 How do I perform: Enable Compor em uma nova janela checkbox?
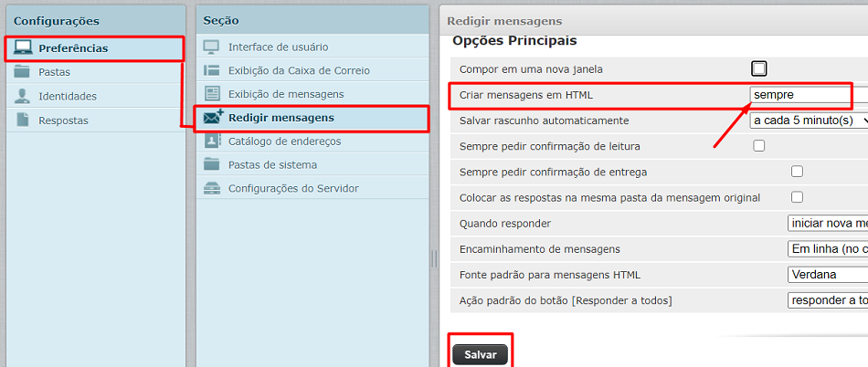point(758,68)
